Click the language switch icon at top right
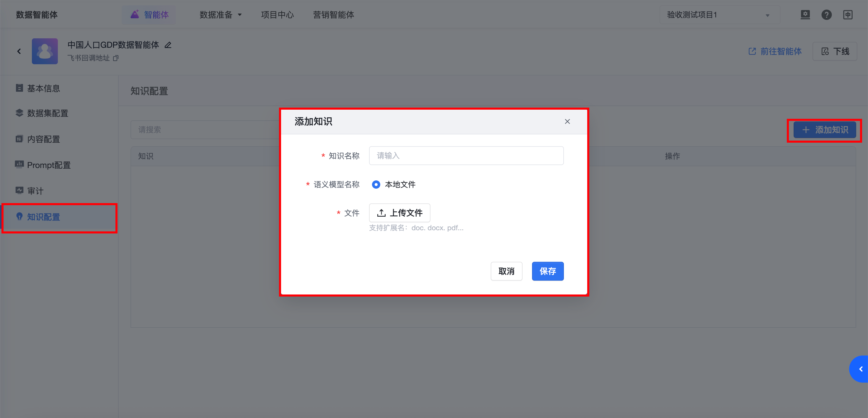This screenshot has width=868, height=418. pyautogui.click(x=847, y=15)
